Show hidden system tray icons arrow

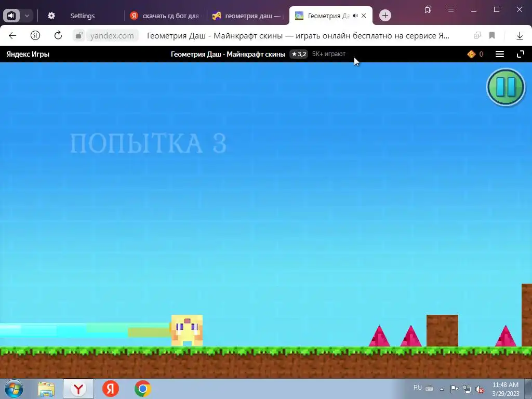[442, 389]
